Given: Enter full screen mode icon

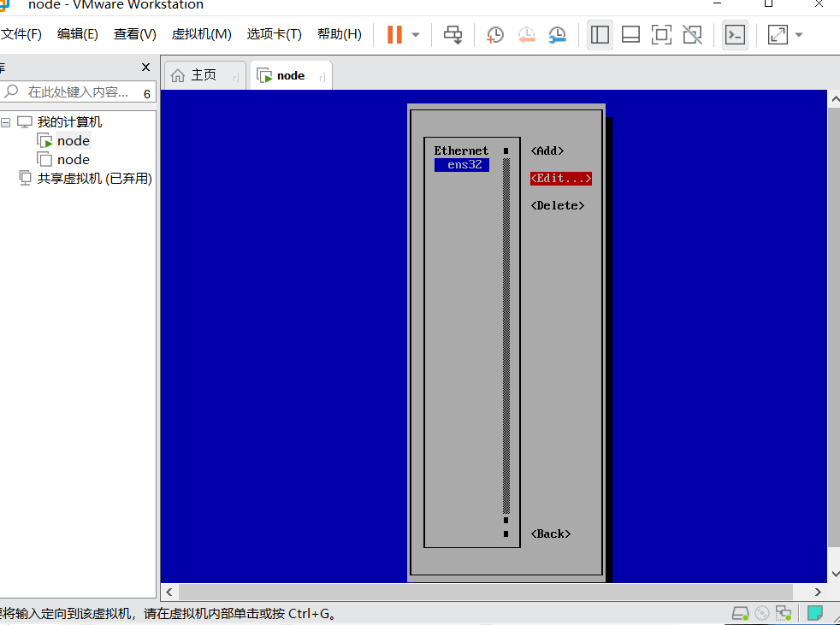Looking at the screenshot, I should tap(661, 35).
